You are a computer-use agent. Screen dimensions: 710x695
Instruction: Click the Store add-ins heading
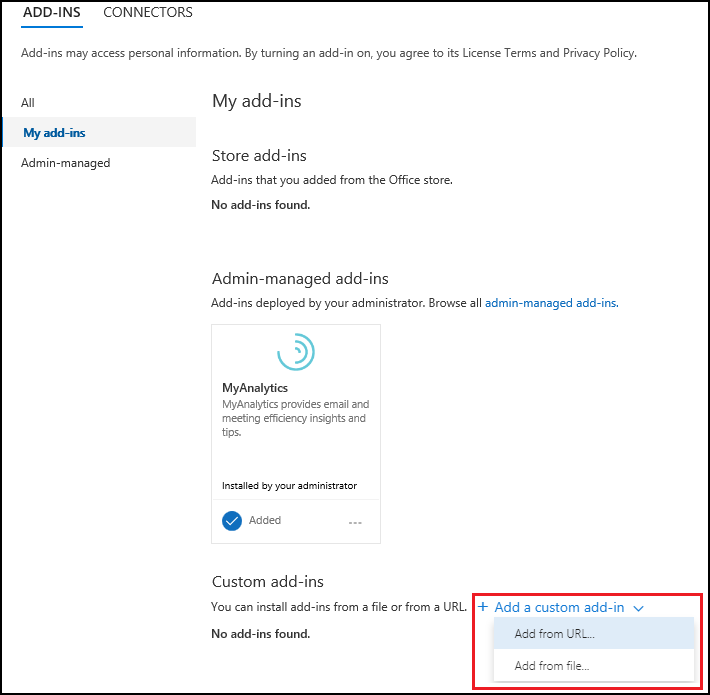tap(259, 156)
